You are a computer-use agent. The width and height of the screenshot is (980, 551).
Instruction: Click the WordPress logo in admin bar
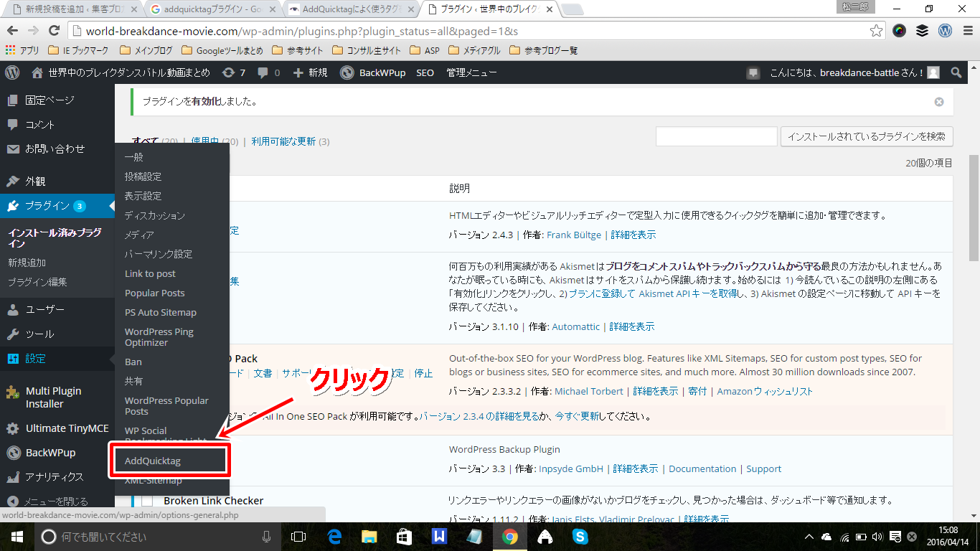[x=12, y=72]
